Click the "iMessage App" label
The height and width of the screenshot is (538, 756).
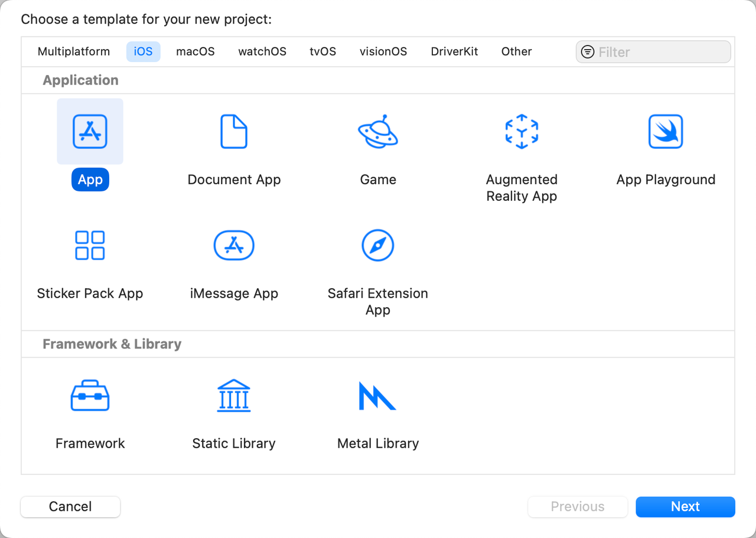(x=234, y=294)
